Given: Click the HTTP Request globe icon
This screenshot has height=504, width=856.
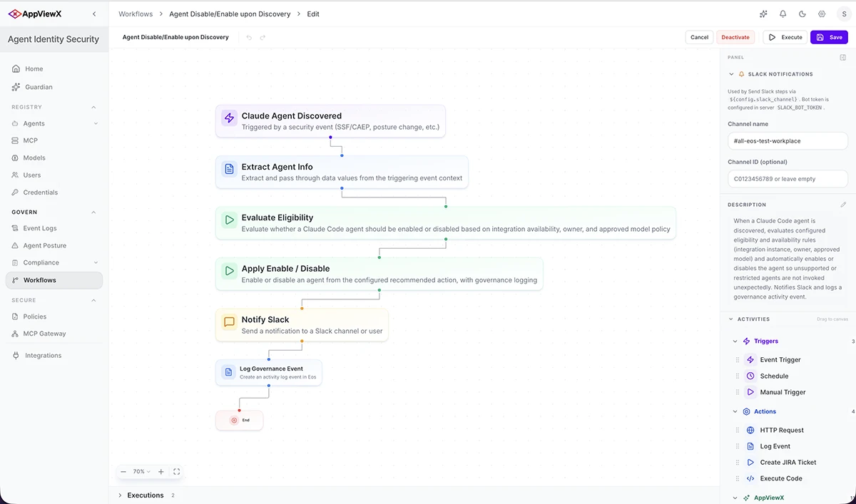Looking at the screenshot, I should point(750,431).
